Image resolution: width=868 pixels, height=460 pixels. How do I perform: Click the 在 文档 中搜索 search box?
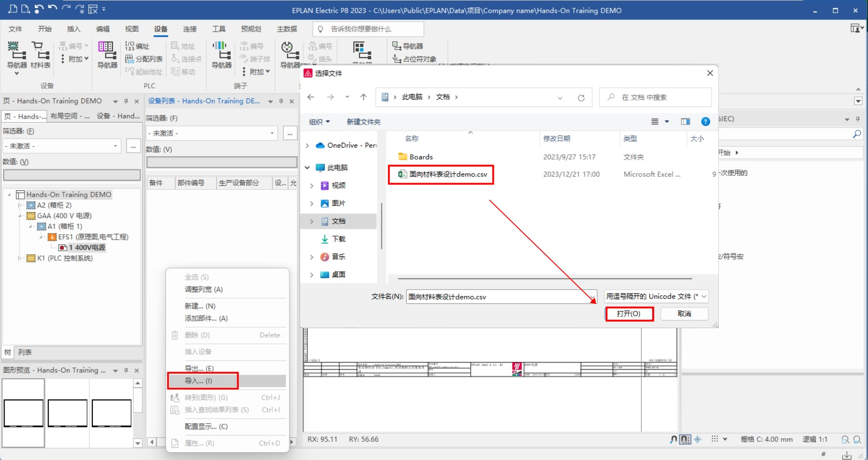point(655,97)
